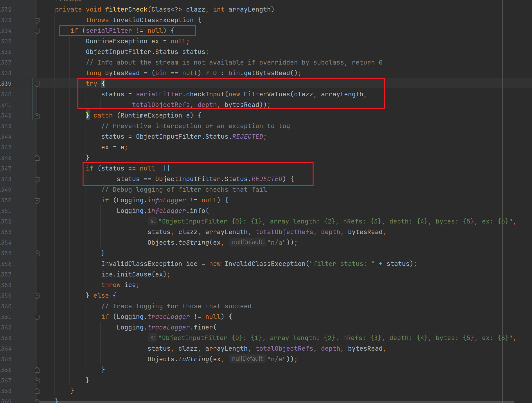Click the fold end marker at line 367
This screenshot has width=532, height=403.
[37, 381]
